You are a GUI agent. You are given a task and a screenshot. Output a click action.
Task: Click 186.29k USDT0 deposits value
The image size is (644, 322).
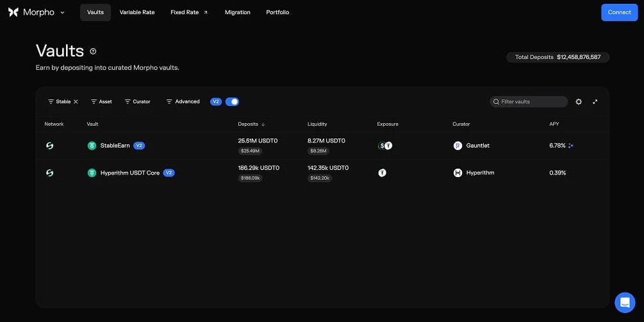pos(259,168)
